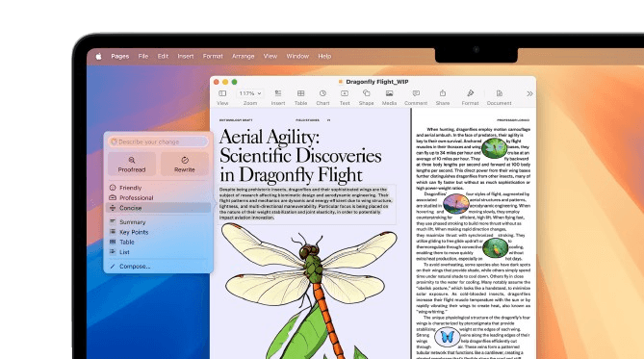This screenshot has width=644, height=359.
Task: Open the View menu in menu bar
Action: click(270, 56)
